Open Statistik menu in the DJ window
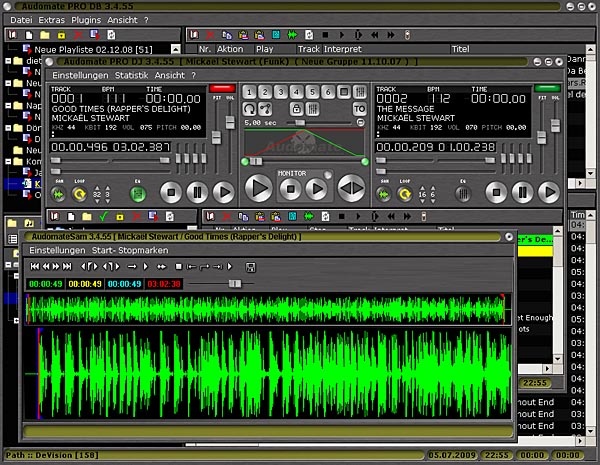600x465 pixels. [131, 75]
